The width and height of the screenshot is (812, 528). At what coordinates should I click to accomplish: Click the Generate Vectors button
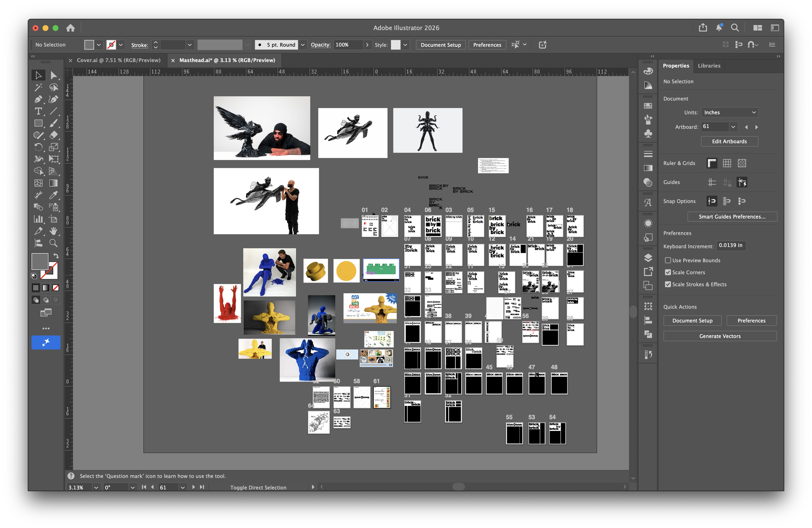[x=719, y=336]
